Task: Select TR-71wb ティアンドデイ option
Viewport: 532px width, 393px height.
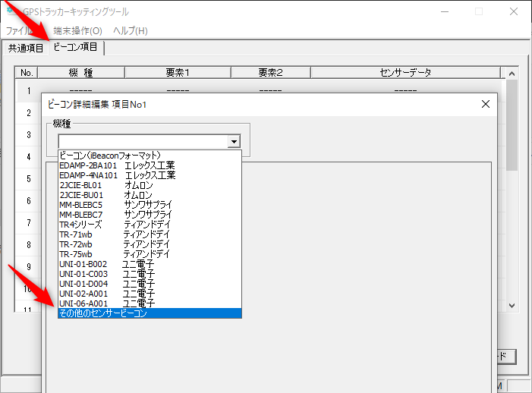Action: (x=150, y=234)
